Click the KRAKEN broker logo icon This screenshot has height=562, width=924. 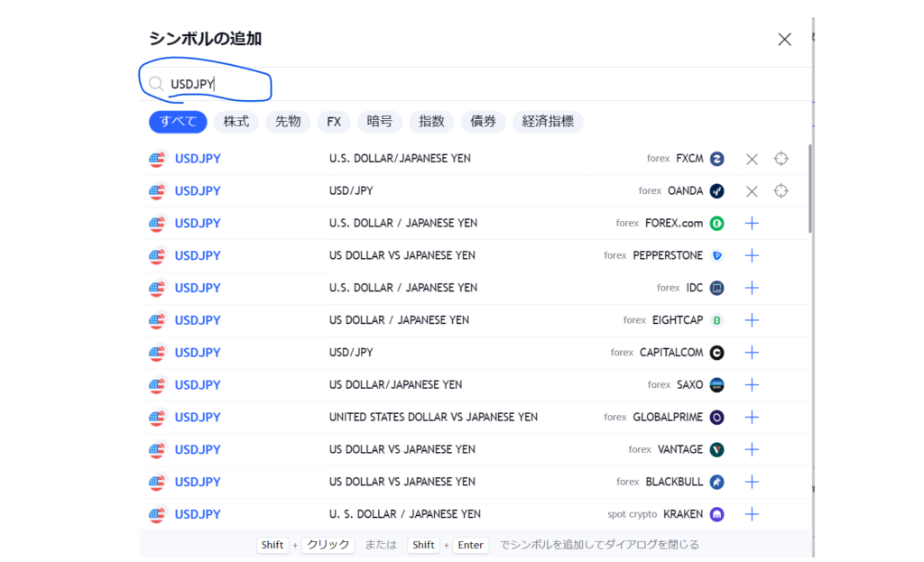coord(717,514)
